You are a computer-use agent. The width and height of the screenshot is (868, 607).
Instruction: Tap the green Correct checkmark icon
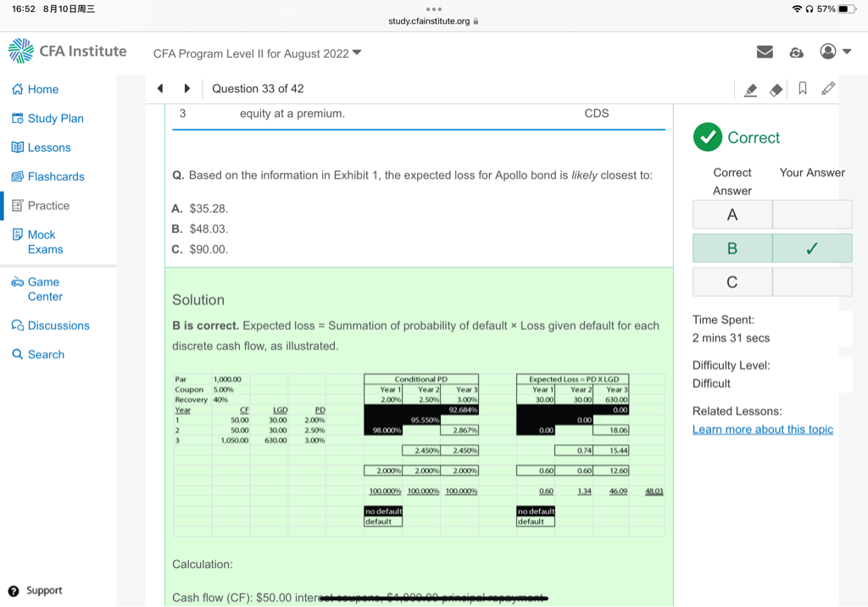[708, 136]
